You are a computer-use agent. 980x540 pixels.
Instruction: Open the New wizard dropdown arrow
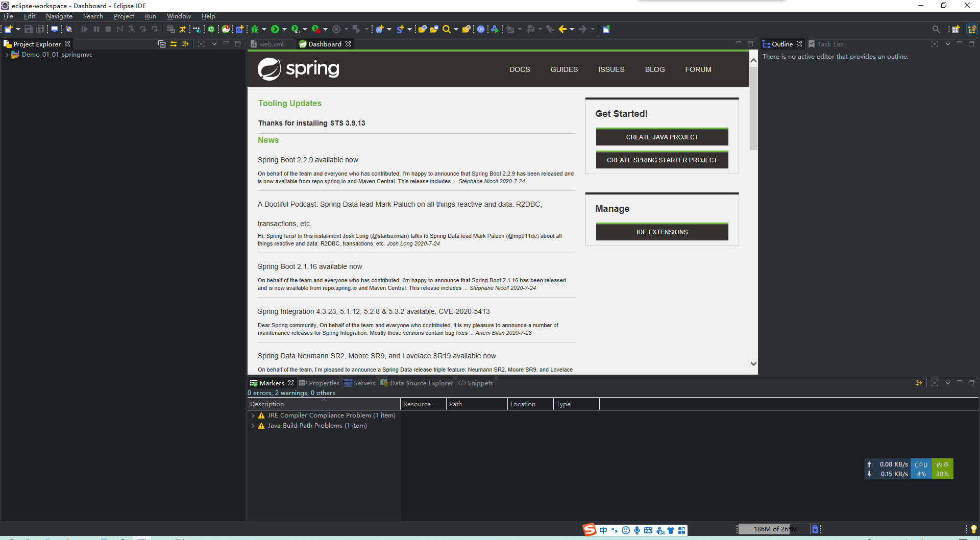click(x=18, y=29)
